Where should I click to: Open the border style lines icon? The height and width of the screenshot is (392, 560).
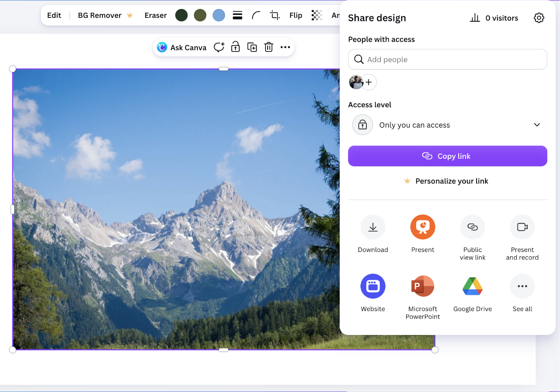pos(237,15)
